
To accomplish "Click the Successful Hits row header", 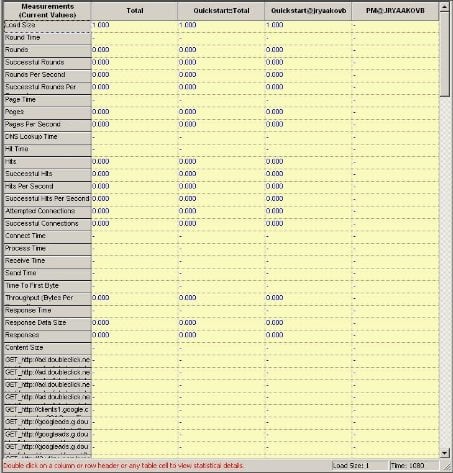I will click(x=47, y=175).
